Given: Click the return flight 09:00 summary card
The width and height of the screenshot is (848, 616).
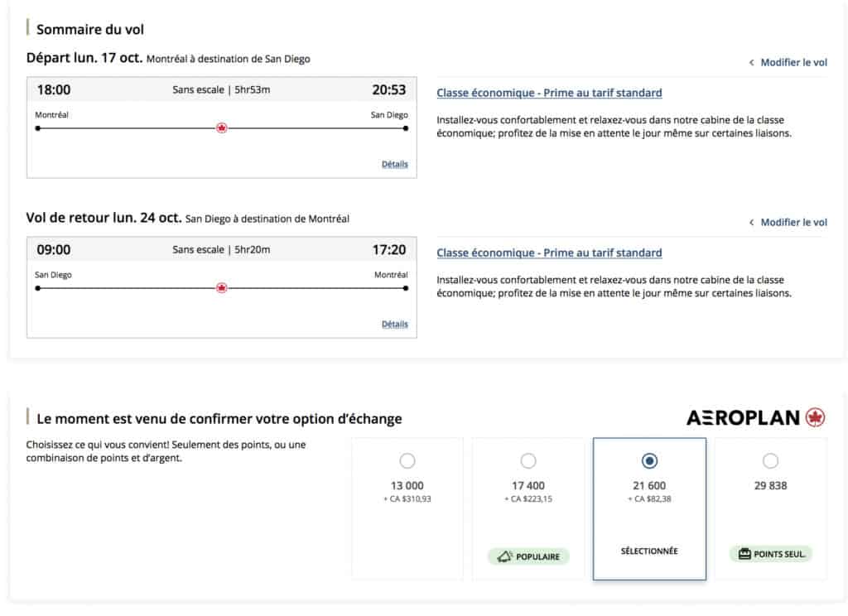Looking at the screenshot, I should coord(221,306).
